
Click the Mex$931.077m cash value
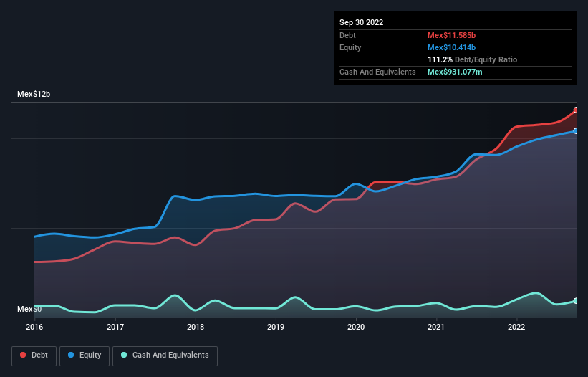(455, 72)
